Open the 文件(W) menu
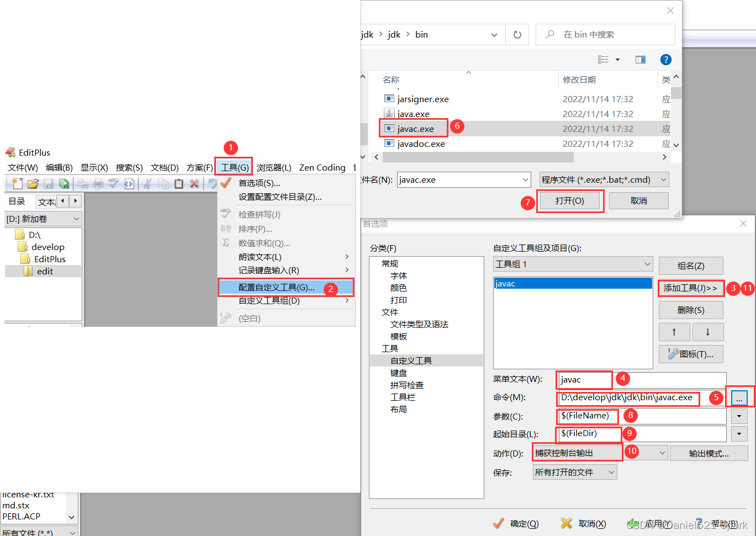Image resolution: width=756 pixels, height=536 pixels. 23,168
